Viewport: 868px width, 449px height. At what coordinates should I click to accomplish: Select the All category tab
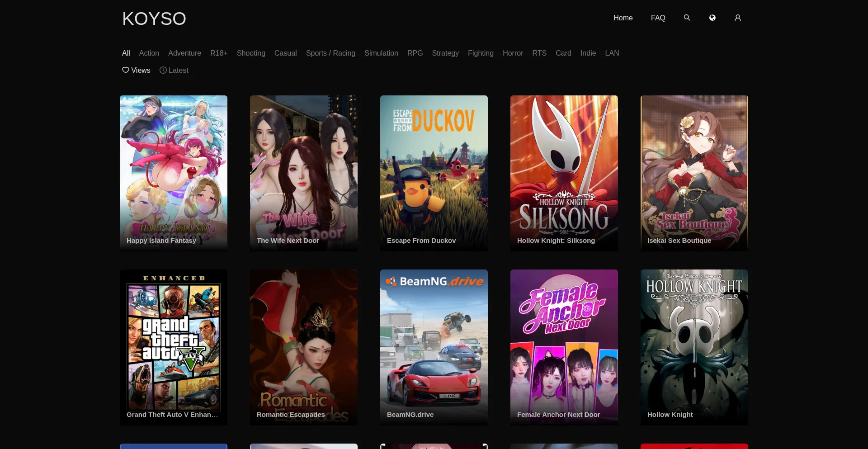[x=126, y=53]
